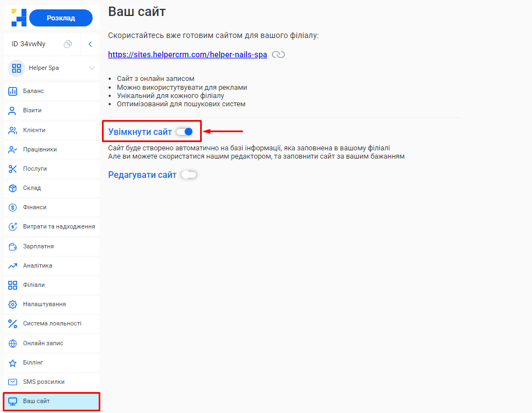Open the Налаштування menu item
Screen dimensions: 532x413
click(x=44, y=304)
